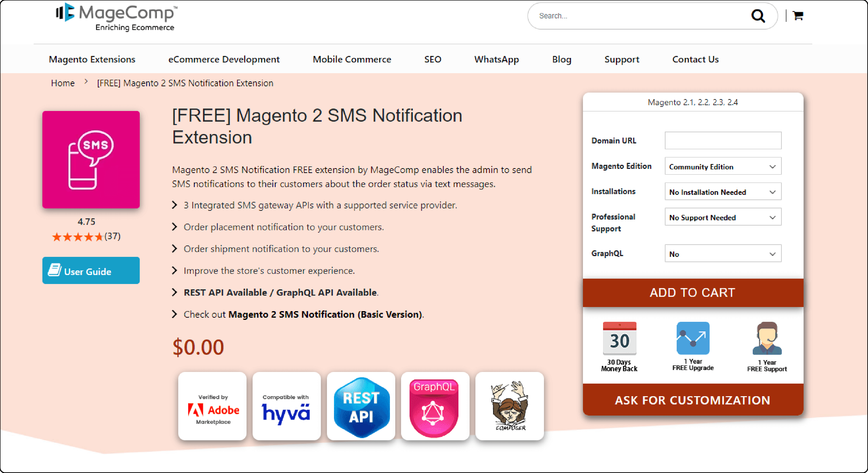
Task: Click the Domain URL input field
Action: tap(724, 140)
